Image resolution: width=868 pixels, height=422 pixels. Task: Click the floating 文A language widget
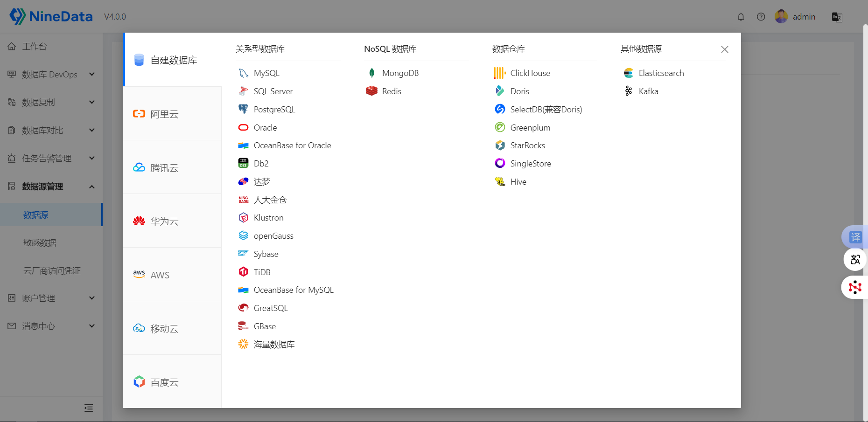click(x=855, y=260)
